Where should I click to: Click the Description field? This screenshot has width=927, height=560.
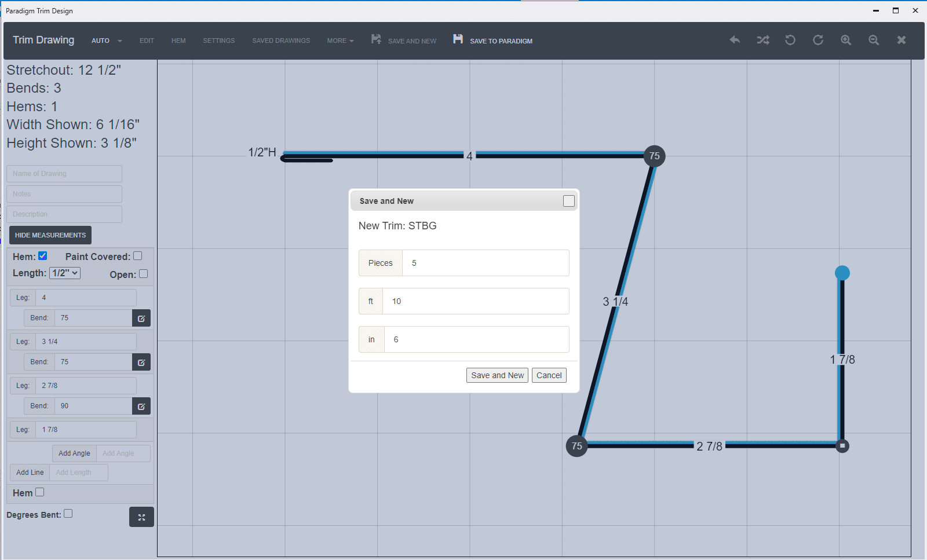(64, 214)
